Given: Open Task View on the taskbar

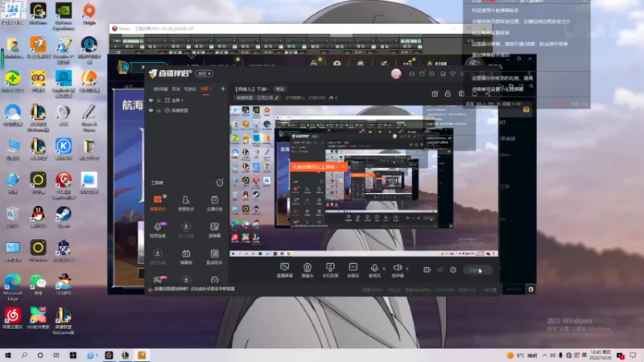Looking at the screenshot, I should click(x=56, y=356).
